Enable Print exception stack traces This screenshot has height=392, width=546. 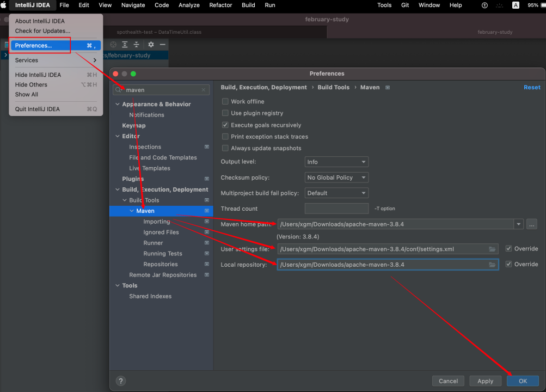pos(225,137)
